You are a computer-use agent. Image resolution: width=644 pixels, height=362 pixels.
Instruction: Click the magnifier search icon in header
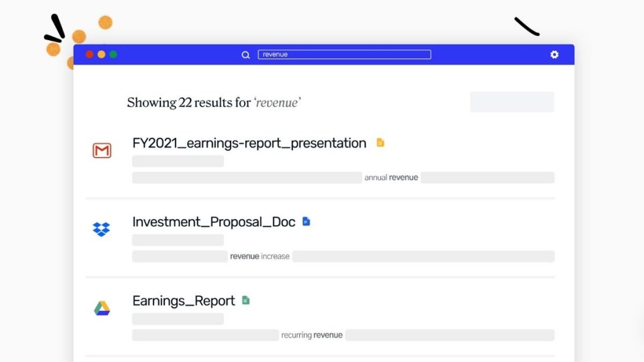tap(246, 55)
